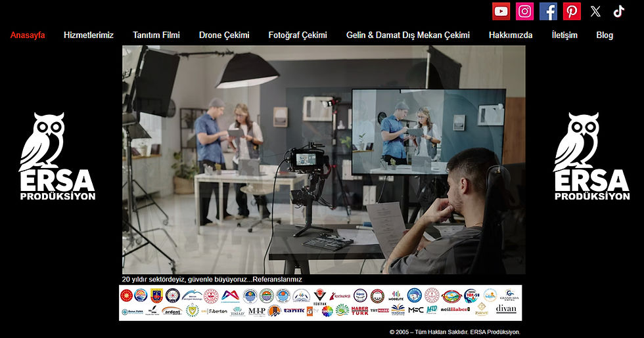Click the atv channel logo

(312, 311)
